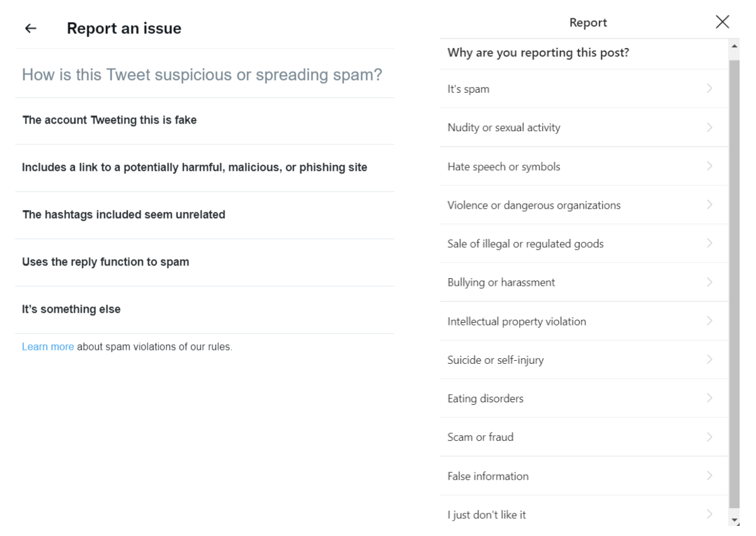Open chevron for Scam or fraud
The height and width of the screenshot is (536, 756).
click(709, 437)
